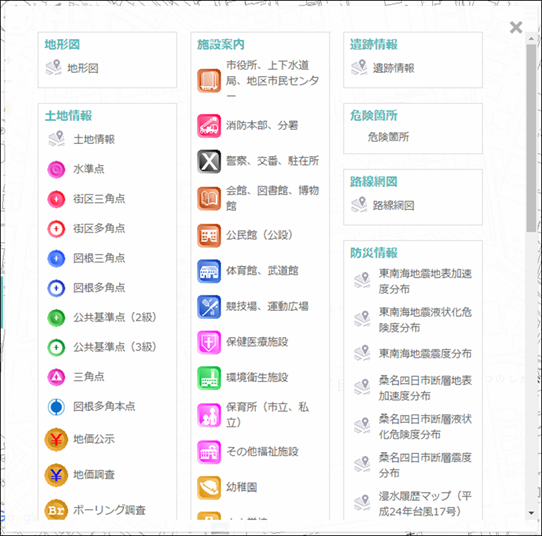This screenshot has width=542, height=536.
Task: Click icon beside 桑名四日市断層地表加速度分布
Action: (362, 387)
